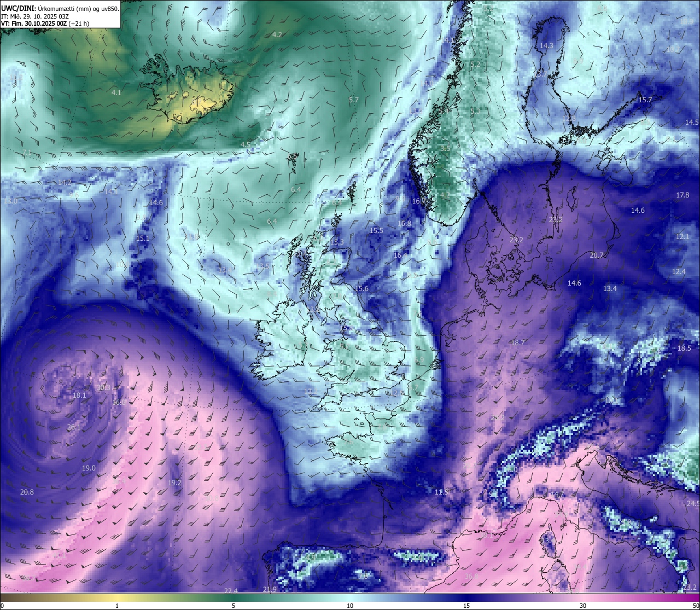Click the 18.1 value in the cyclone
700x610 pixels.
79,395
